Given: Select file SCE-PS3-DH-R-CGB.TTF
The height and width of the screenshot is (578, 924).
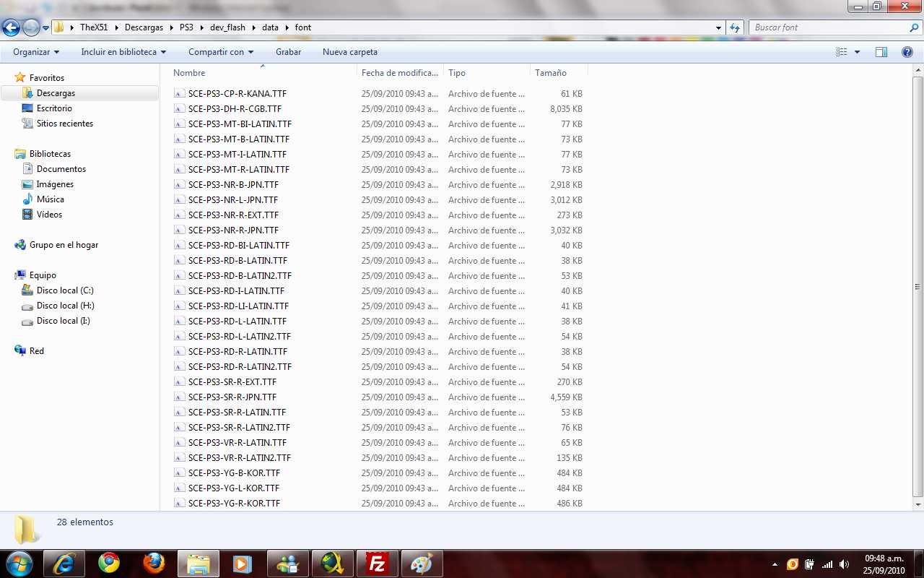Looking at the screenshot, I should [x=235, y=109].
